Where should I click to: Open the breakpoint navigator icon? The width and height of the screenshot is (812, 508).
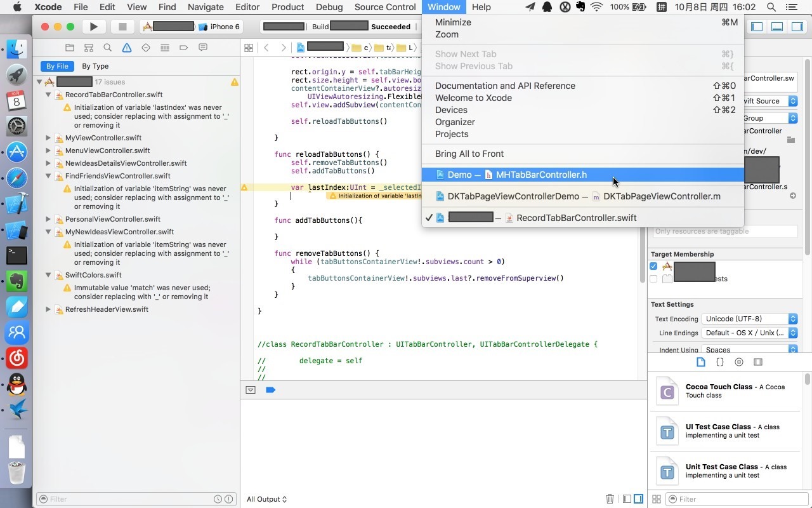tap(184, 48)
